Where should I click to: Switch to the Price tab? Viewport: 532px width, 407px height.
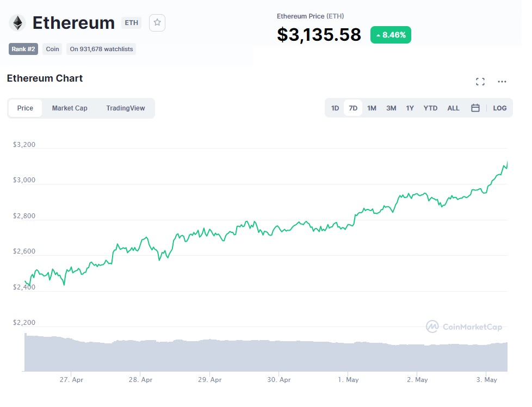pos(25,108)
